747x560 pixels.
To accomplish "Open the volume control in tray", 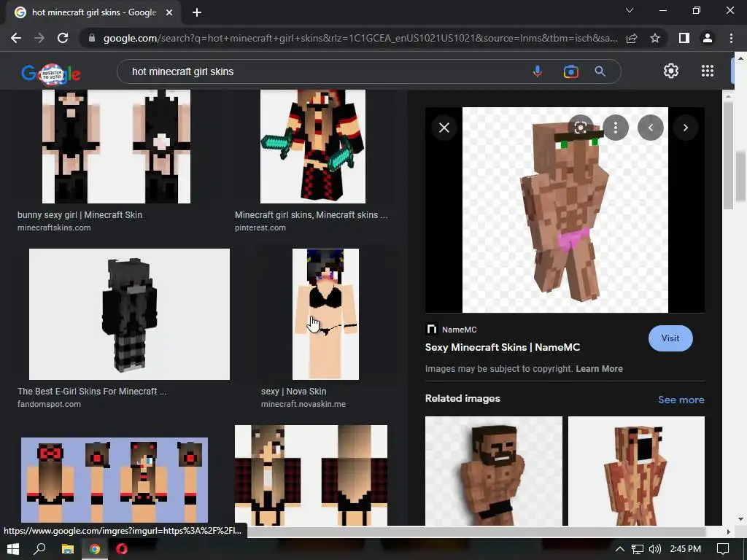I will click(x=655, y=549).
